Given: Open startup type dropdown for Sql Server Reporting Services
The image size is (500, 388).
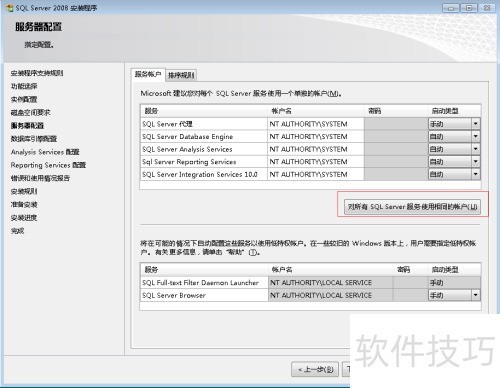Looking at the screenshot, I should [475, 162].
